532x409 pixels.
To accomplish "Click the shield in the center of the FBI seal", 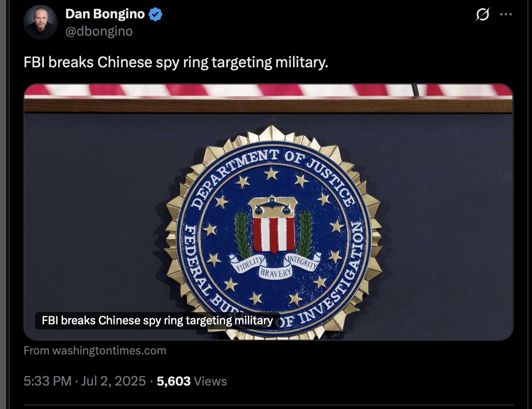I will tap(274, 225).
